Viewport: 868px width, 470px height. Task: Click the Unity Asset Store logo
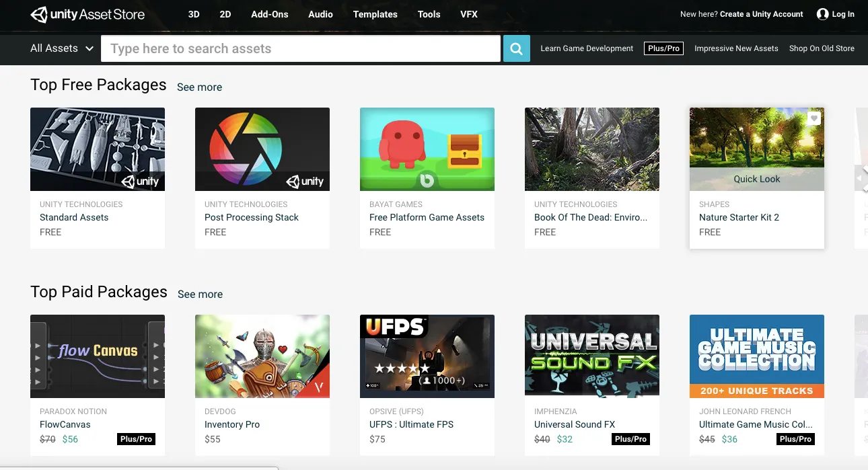(x=87, y=14)
